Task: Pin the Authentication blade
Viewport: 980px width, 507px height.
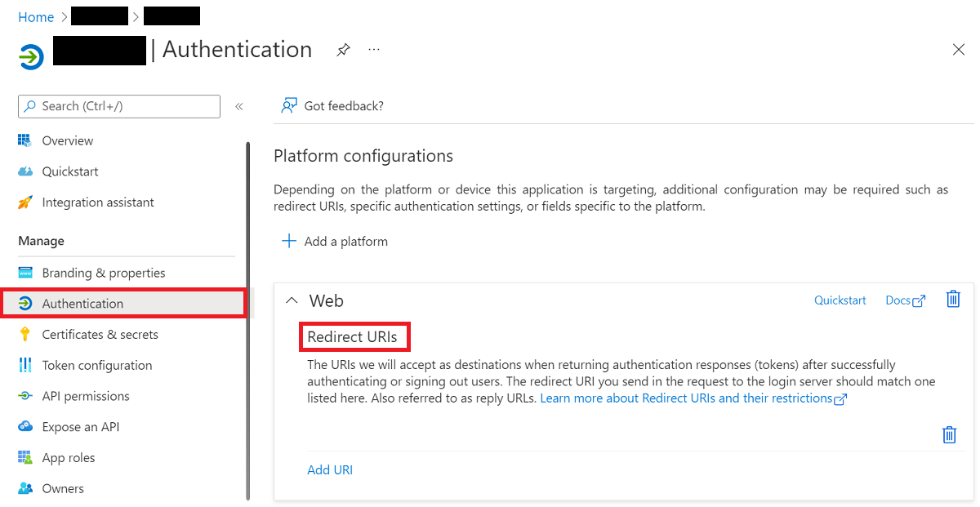Action: click(x=342, y=49)
